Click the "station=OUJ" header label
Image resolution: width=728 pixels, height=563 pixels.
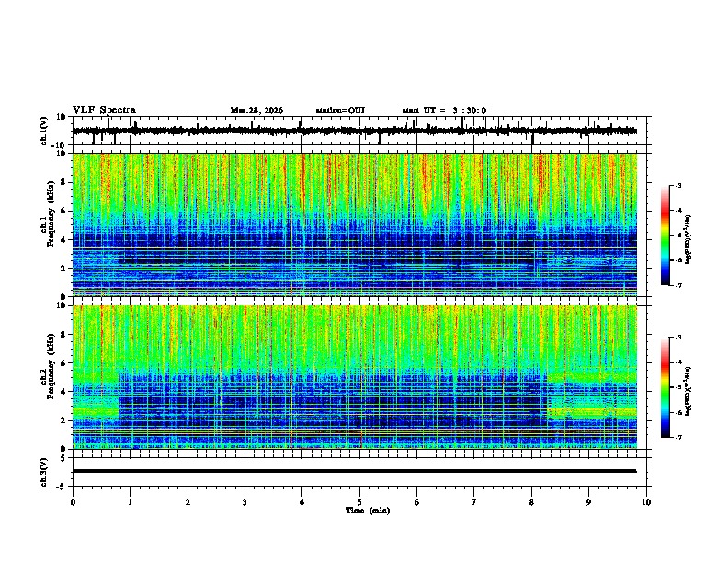[x=340, y=110]
